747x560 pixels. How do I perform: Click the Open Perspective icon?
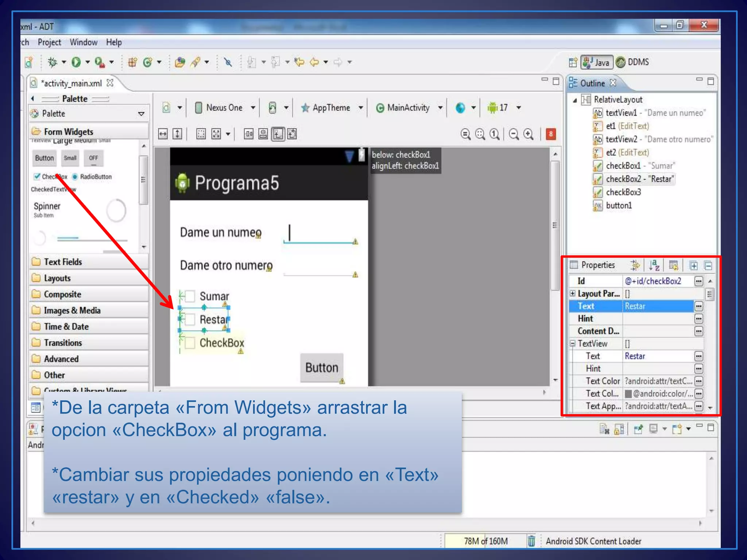point(573,62)
